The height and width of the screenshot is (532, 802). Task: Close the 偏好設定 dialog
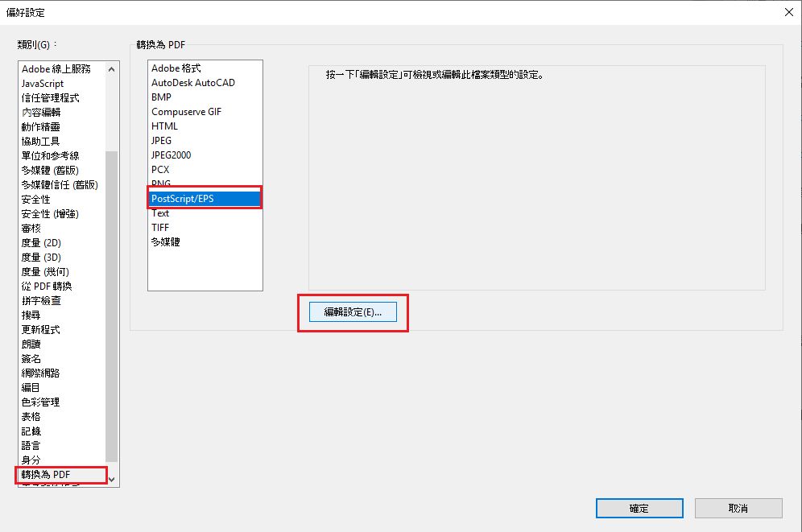[787, 12]
